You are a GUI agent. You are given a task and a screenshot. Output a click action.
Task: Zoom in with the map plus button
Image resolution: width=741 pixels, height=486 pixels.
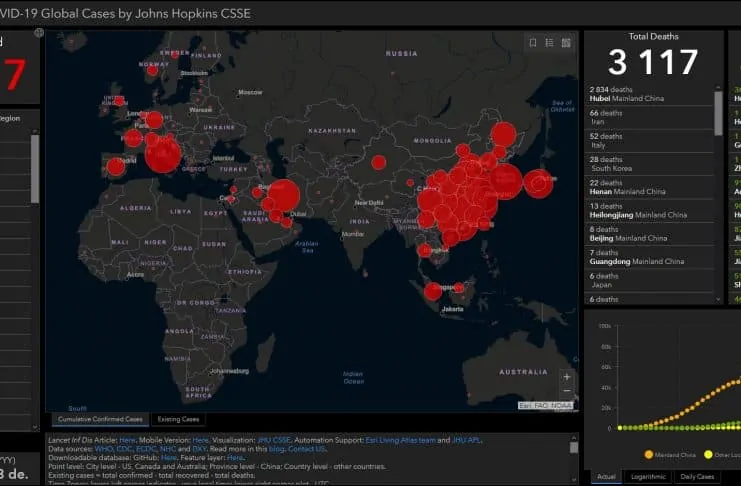(567, 377)
